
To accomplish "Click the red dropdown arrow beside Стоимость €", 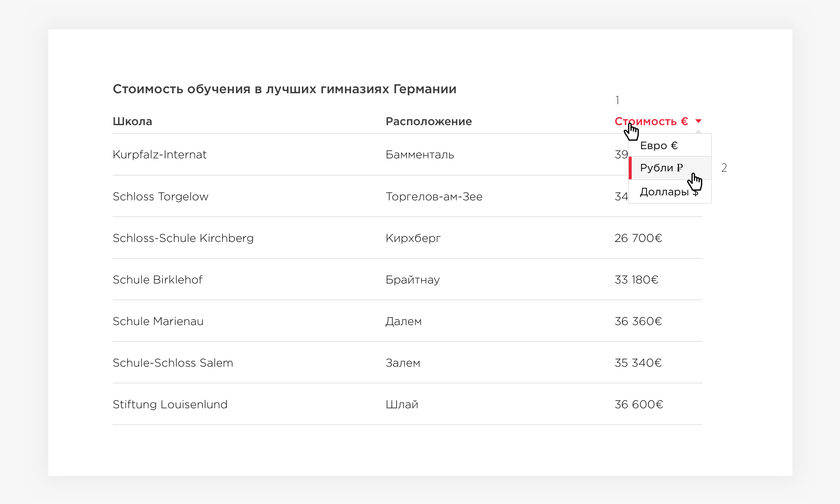I will pyautogui.click(x=698, y=121).
